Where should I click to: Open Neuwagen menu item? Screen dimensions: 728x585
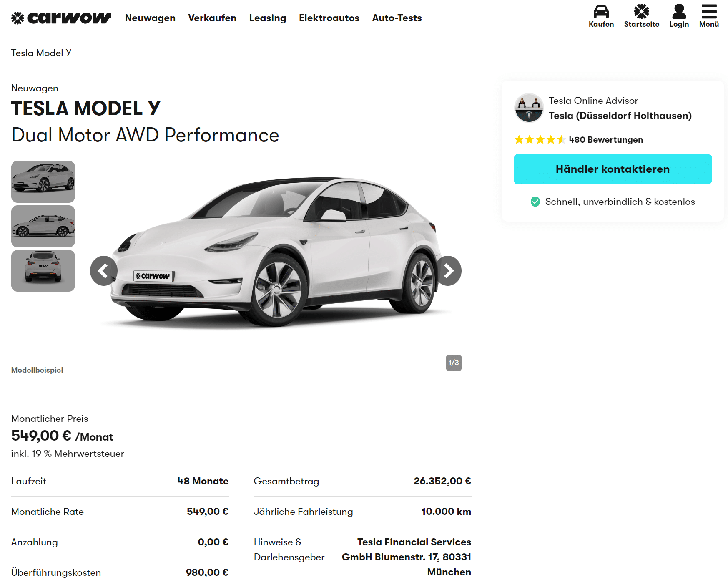coord(150,18)
